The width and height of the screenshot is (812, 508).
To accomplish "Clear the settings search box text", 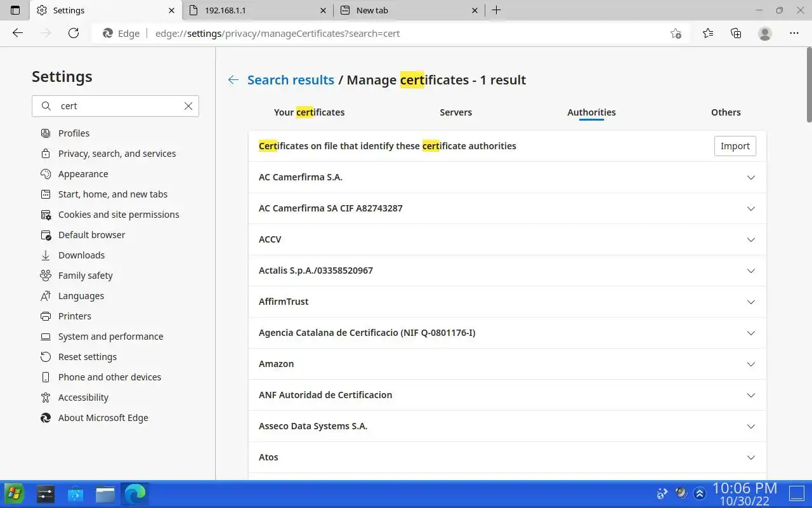I will click(x=188, y=106).
